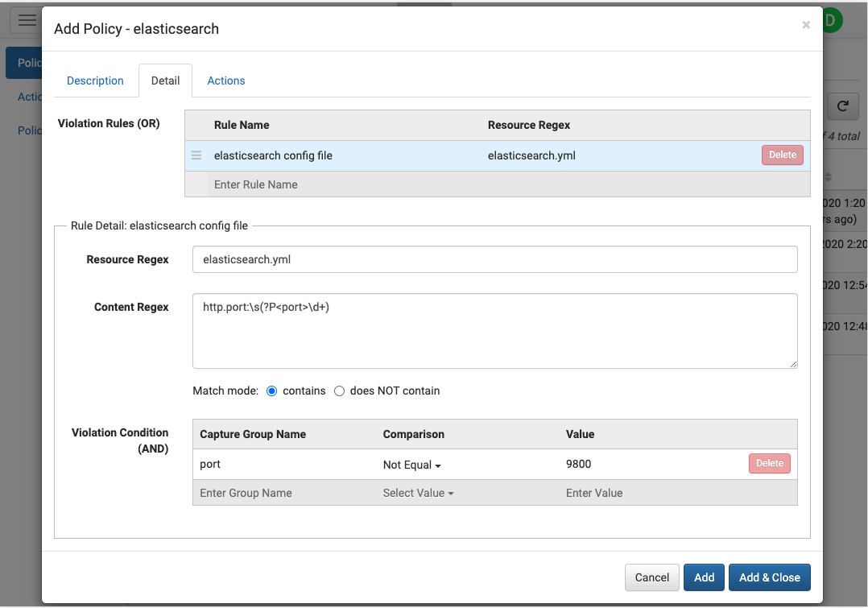The height and width of the screenshot is (608, 868).
Task: Click the Resource Regex input field
Action: pyautogui.click(x=495, y=259)
